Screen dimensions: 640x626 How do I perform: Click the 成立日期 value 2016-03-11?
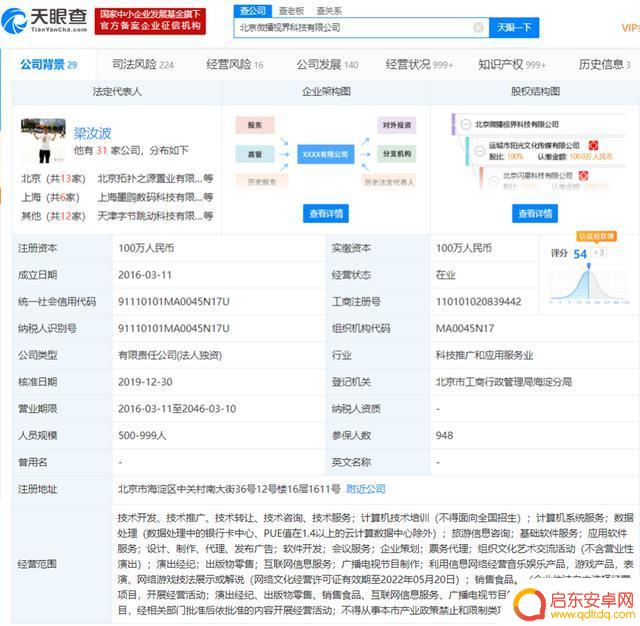[x=145, y=275]
